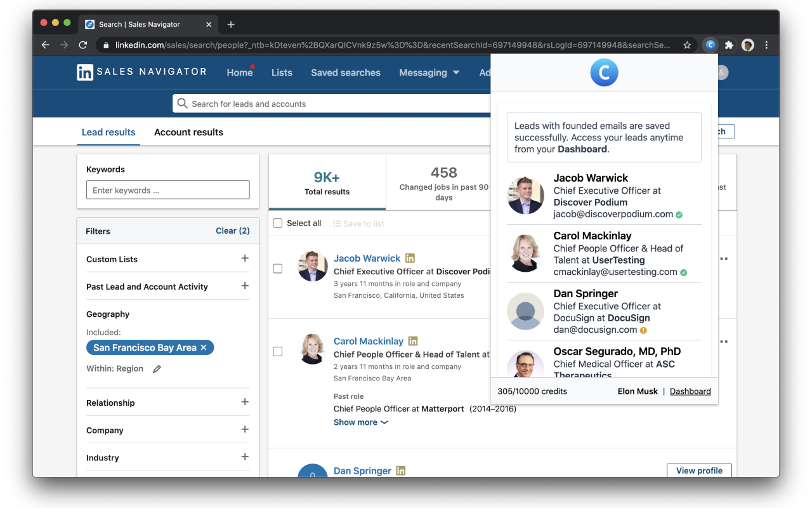Expand the Industry filter
The image size is (812, 508).
tap(245, 457)
